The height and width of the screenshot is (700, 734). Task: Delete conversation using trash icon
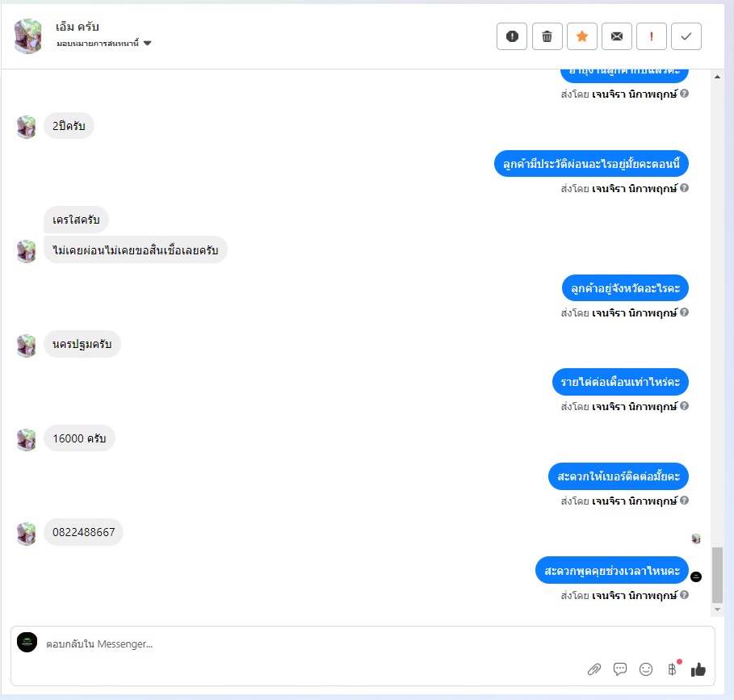(x=547, y=36)
